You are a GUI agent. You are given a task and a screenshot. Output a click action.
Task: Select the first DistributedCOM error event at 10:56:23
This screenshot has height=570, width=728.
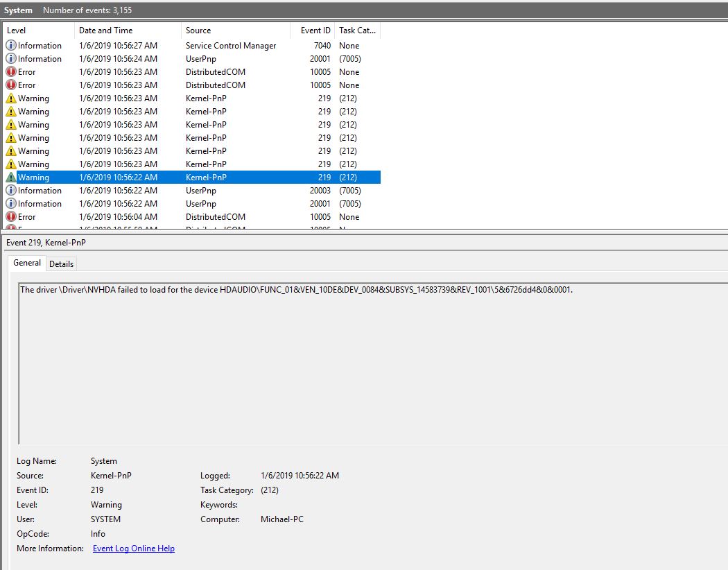click(x=192, y=72)
